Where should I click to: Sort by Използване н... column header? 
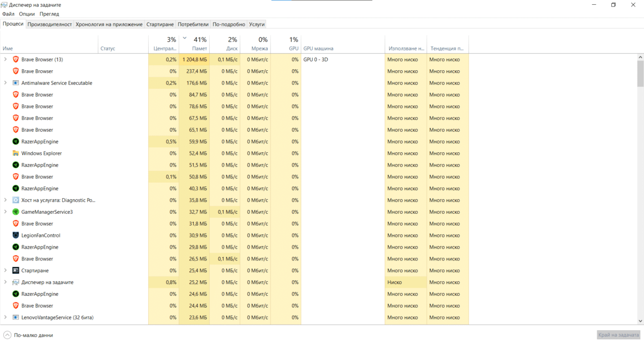[x=406, y=44]
